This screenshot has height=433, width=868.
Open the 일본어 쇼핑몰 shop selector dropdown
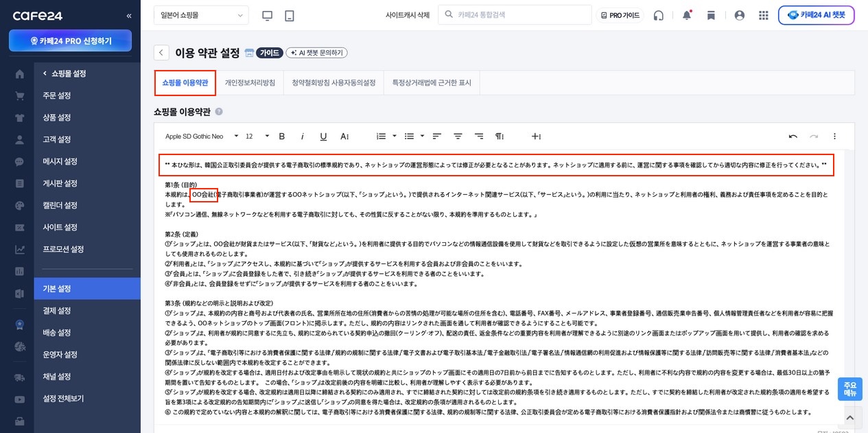[201, 15]
